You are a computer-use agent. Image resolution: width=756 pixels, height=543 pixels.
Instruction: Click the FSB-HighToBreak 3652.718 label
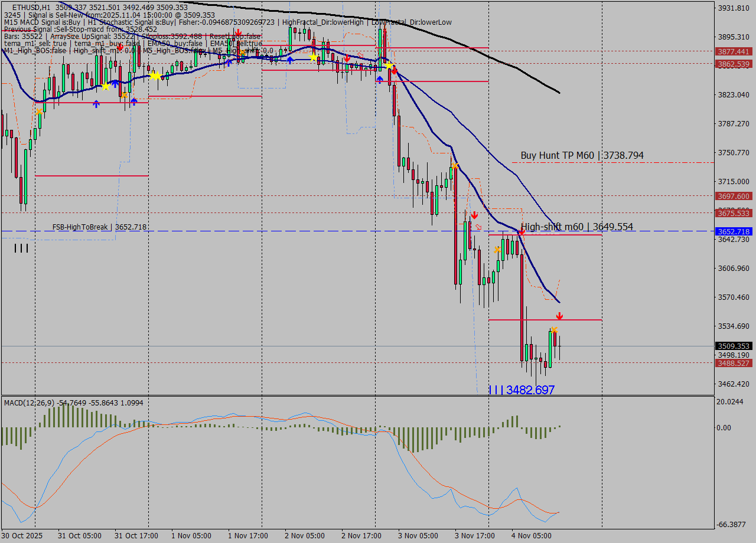click(x=99, y=227)
